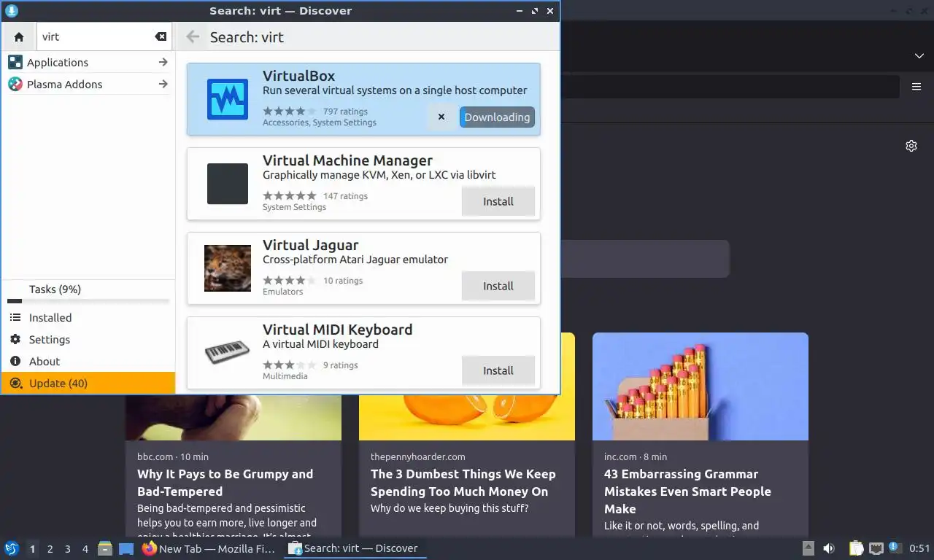
Task: Open the Installed list
Action: click(88, 317)
